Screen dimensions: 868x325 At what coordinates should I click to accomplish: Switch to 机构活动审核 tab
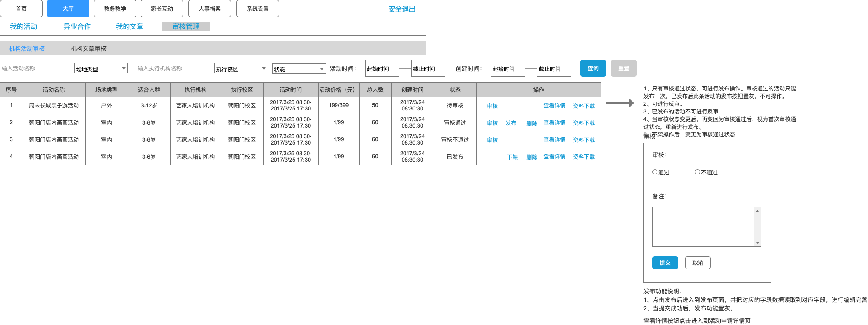pyautogui.click(x=27, y=49)
